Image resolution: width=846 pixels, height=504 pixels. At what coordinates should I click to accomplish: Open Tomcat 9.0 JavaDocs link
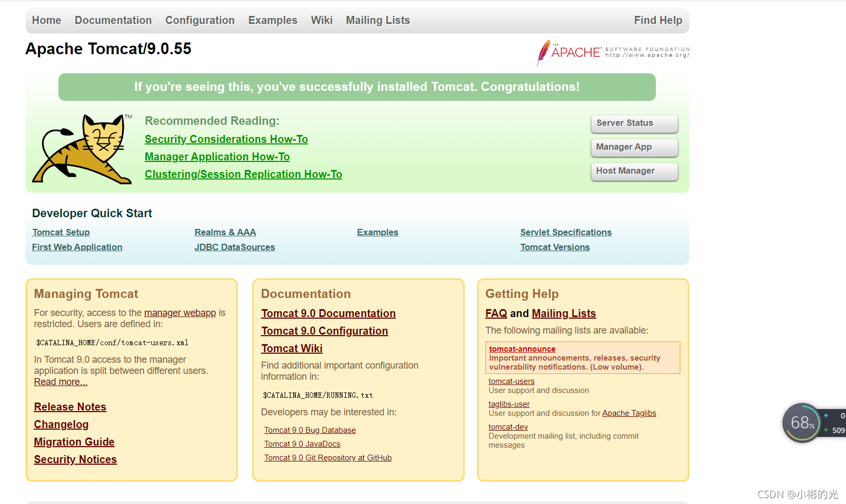point(302,444)
